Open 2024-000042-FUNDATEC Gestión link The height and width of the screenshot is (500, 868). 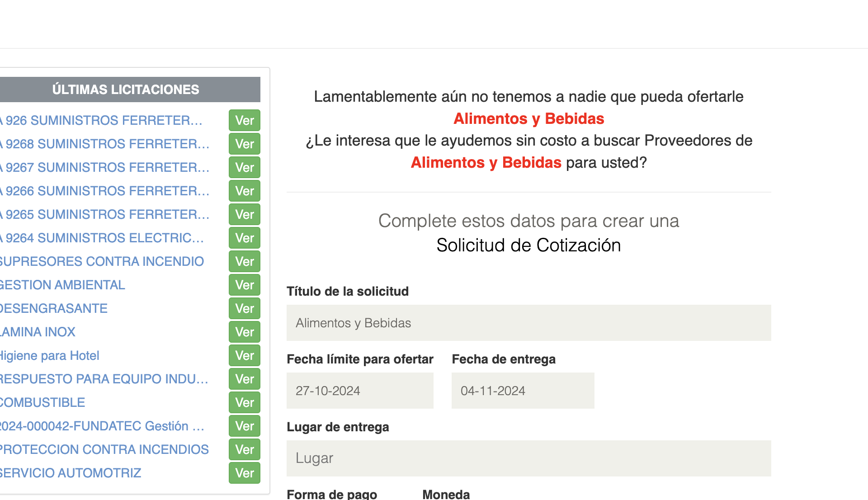coord(102,426)
